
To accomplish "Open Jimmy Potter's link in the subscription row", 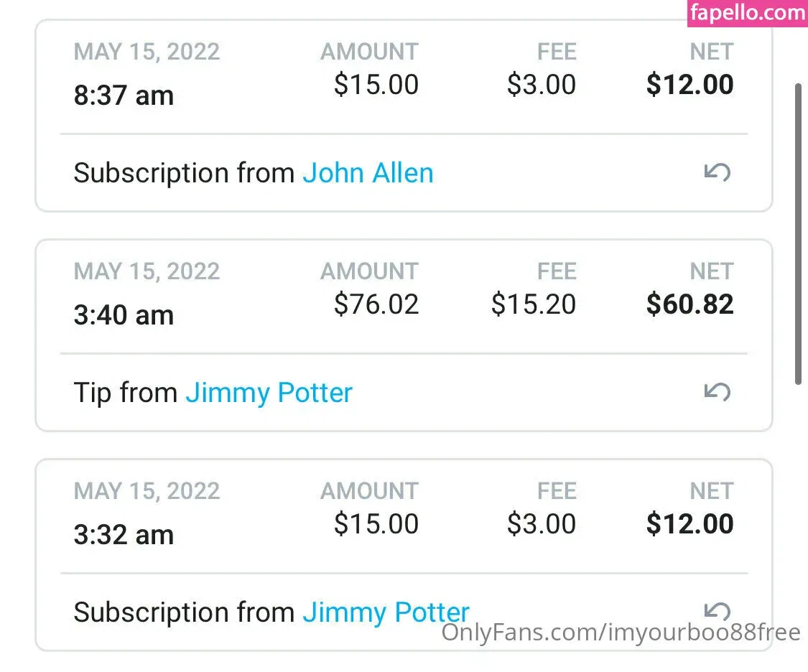I will 386,612.
